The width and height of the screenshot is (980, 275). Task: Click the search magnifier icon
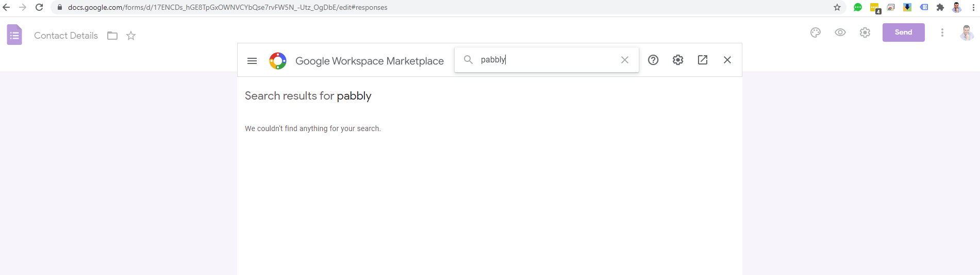tap(468, 60)
